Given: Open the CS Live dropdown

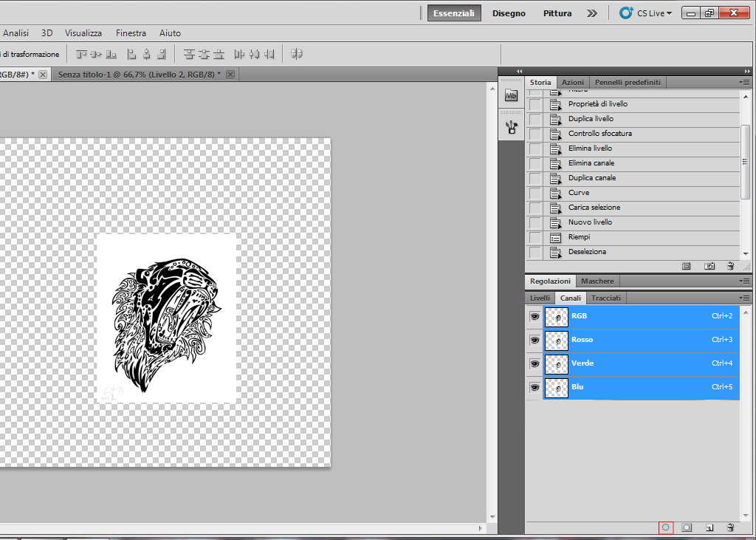Looking at the screenshot, I should coord(669,13).
